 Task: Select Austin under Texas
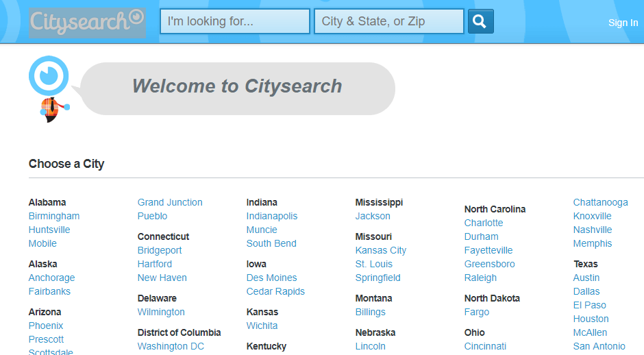pyautogui.click(x=586, y=278)
